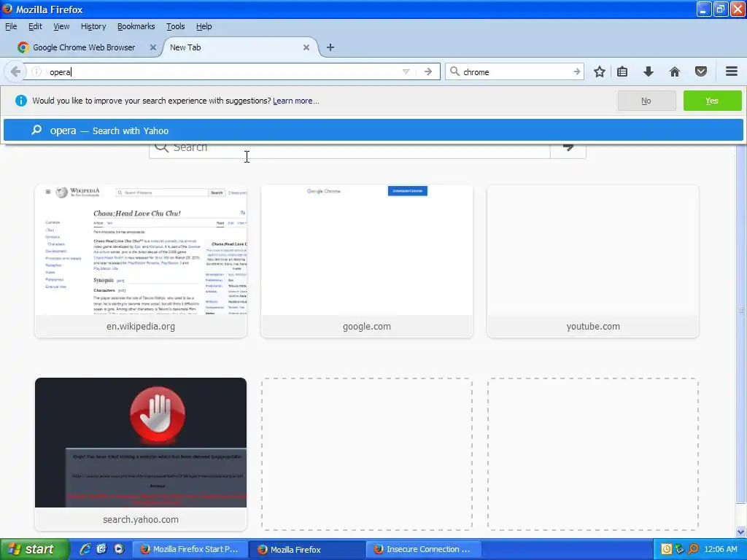Switch to Google Chrome Web Browser tab
Image resolution: width=747 pixels, height=560 pixels.
84,47
